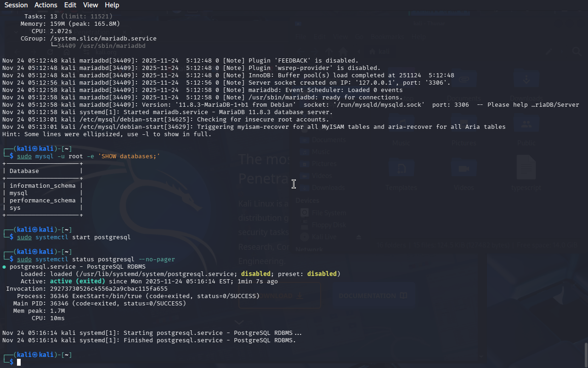Viewport: 588px width, 368px height.
Task: Open the Actions menu
Action: [45, 5]
